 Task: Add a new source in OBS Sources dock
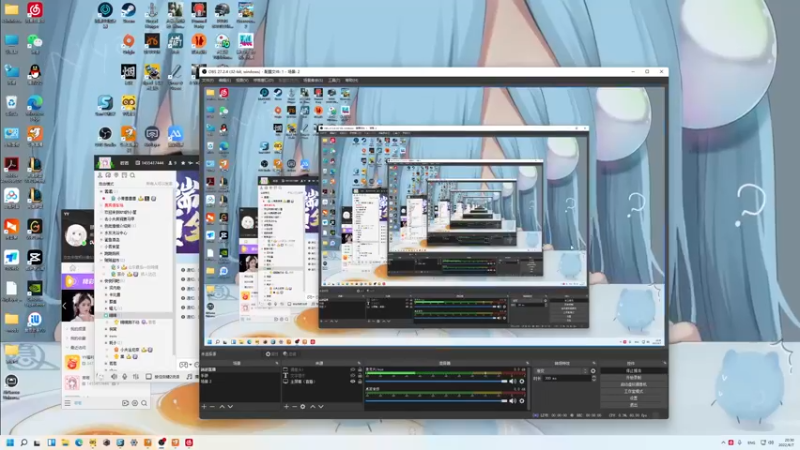tap(286, 407)
